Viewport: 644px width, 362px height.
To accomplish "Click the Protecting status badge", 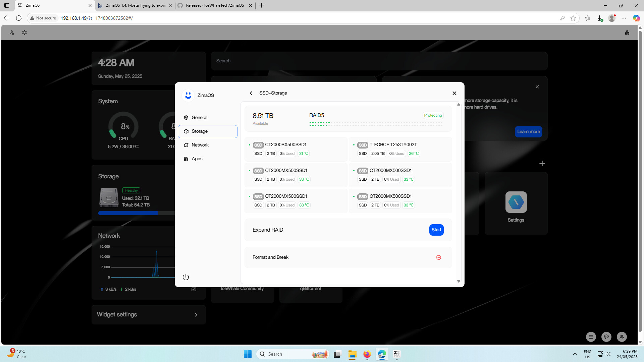I will (x=433, y=115).
